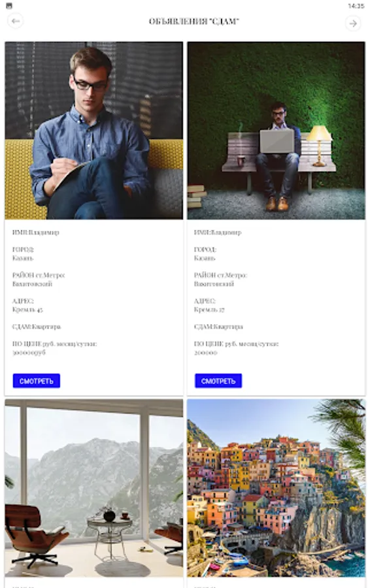This screenshot has width=368, height=588.
Task: Tap the ИМЯ: Владимир line in the first card
Action: pos(36,233)
